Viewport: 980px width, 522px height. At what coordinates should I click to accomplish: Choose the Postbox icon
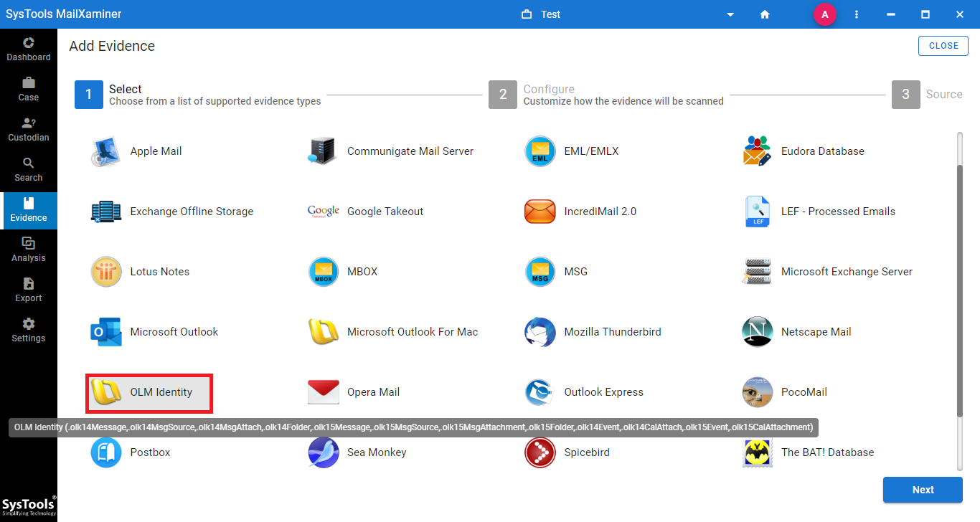pyautogui.click(x=106, y=452)
